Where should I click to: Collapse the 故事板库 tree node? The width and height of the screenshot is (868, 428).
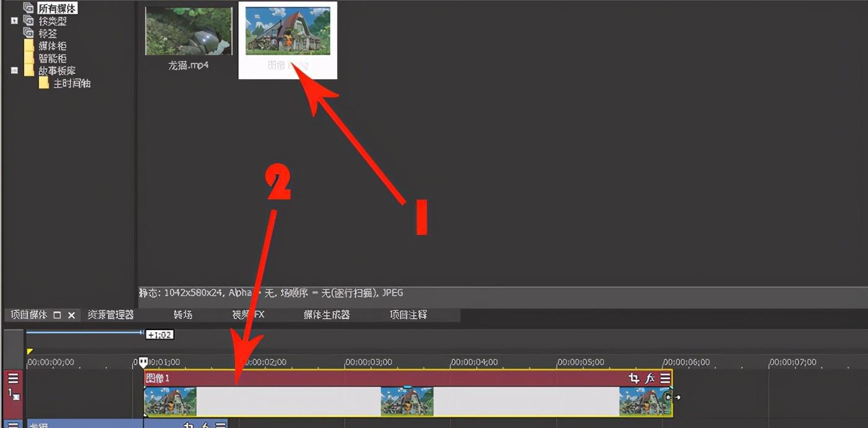[x=14, y=71]
